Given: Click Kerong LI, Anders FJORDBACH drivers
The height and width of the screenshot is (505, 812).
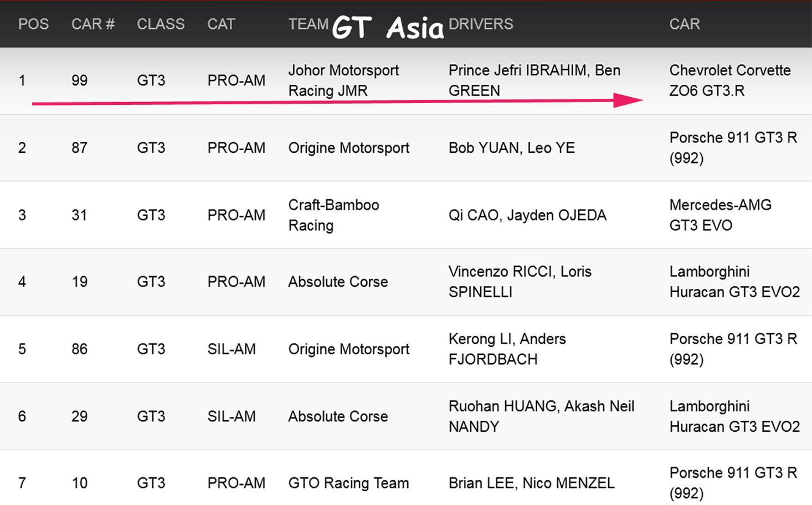Looking at the screenshot, I should [507, 349].
